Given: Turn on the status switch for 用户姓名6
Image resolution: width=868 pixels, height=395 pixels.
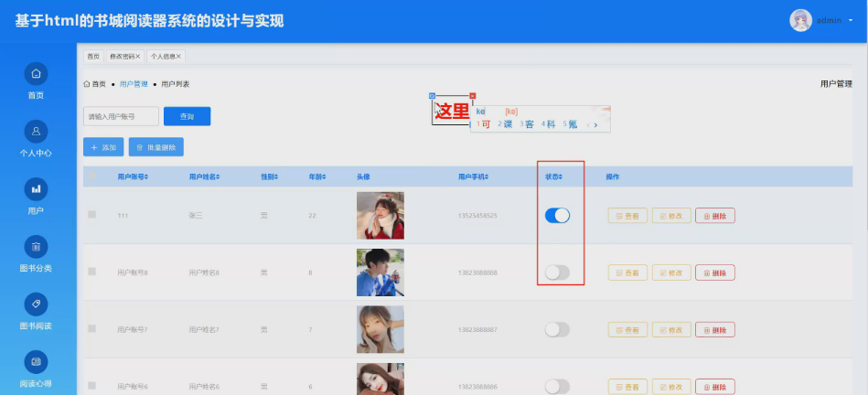Looking at the screenshot, I should pos(557,387).
